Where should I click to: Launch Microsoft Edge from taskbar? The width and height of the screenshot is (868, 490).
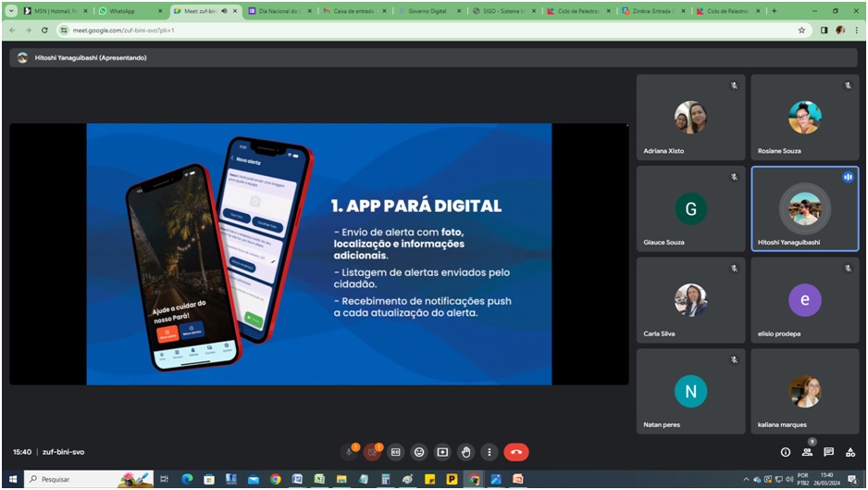pos(187,480)
